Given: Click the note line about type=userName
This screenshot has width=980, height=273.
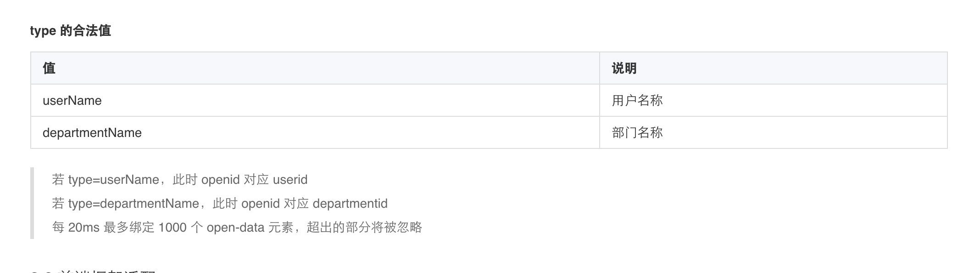Looking at the screenshot, I should pos(180,179).
